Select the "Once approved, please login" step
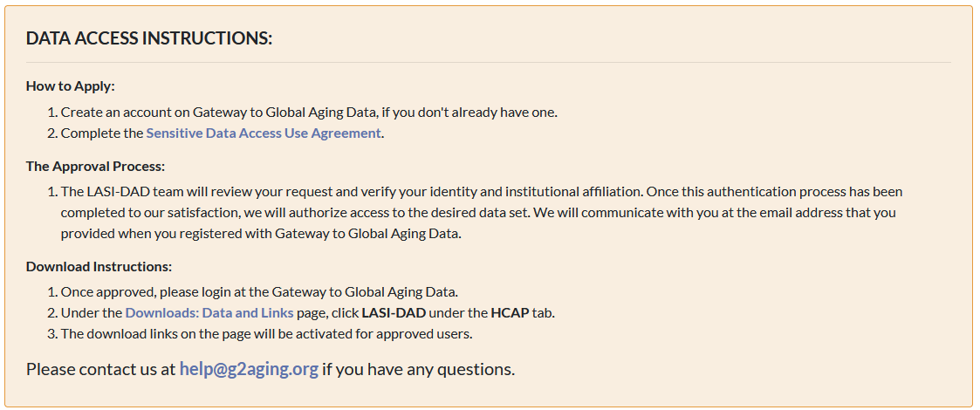The width and height of the screenshot is (980, 410). point(259,292)
